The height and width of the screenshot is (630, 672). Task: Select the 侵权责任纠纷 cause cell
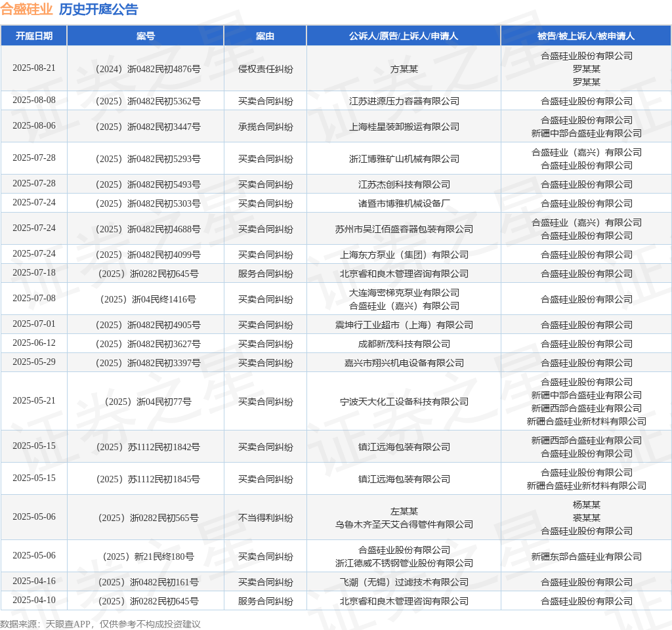[265, 69]
